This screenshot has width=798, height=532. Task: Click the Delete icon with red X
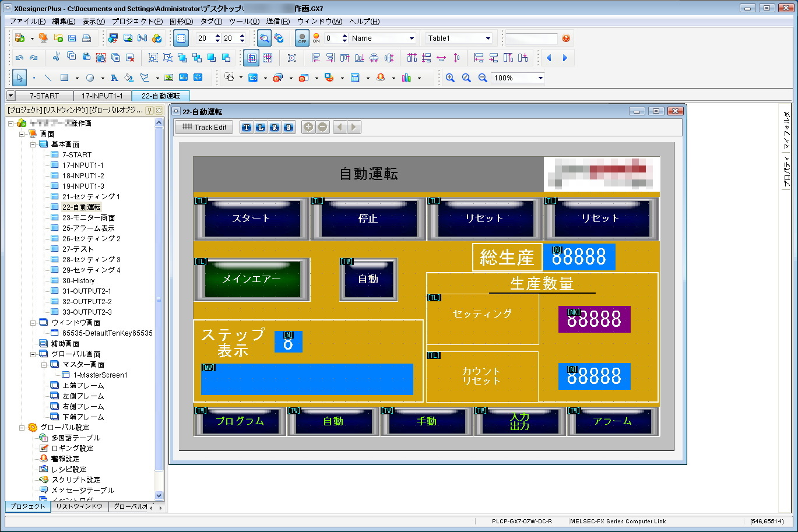coord(130,58)
